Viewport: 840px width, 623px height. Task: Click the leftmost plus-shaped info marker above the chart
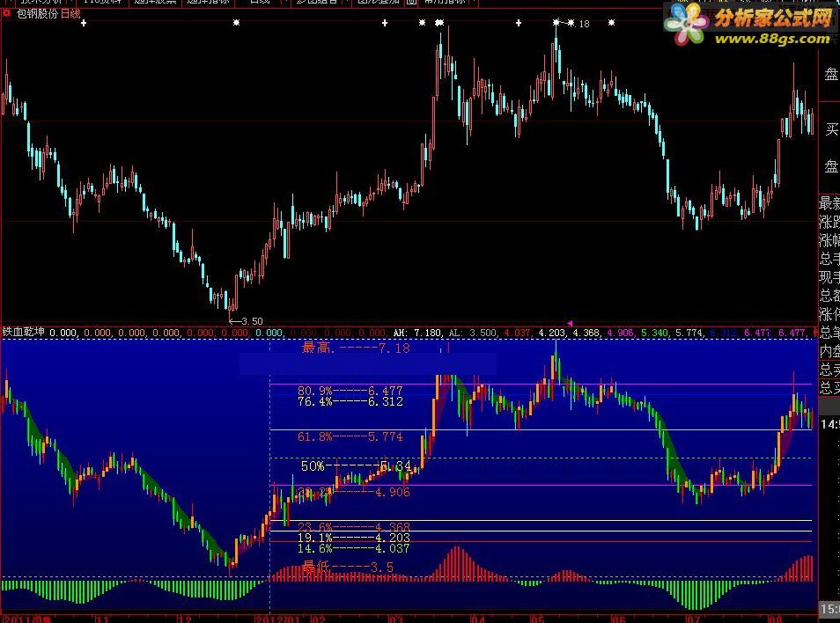[83, 23]
